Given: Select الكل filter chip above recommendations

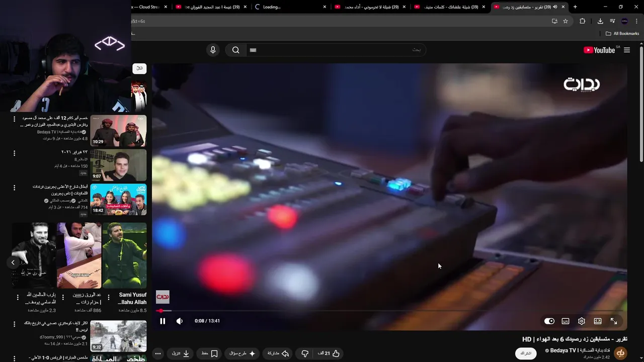Looking at the screenshot, I should click(x=140, y=68).
